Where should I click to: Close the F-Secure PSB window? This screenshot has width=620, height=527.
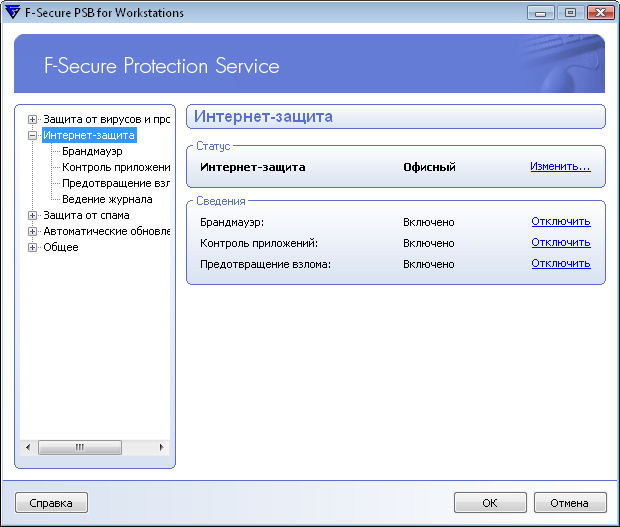(600, 13)
